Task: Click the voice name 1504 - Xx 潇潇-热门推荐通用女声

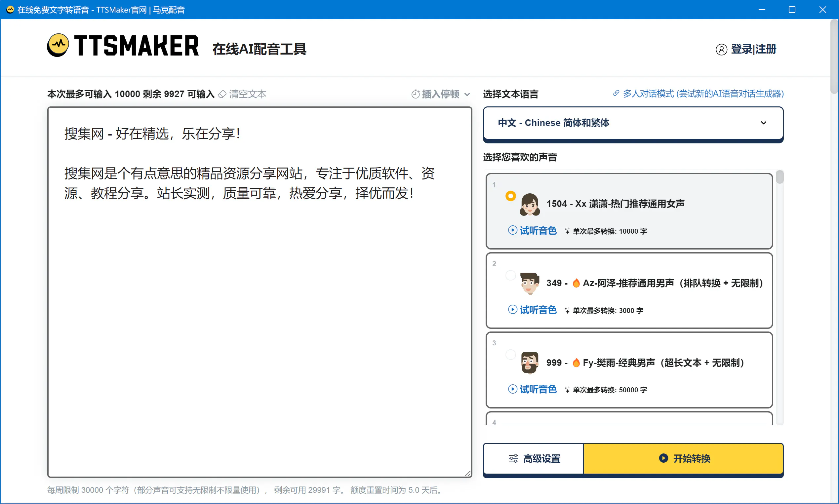Action: (615, 204)
